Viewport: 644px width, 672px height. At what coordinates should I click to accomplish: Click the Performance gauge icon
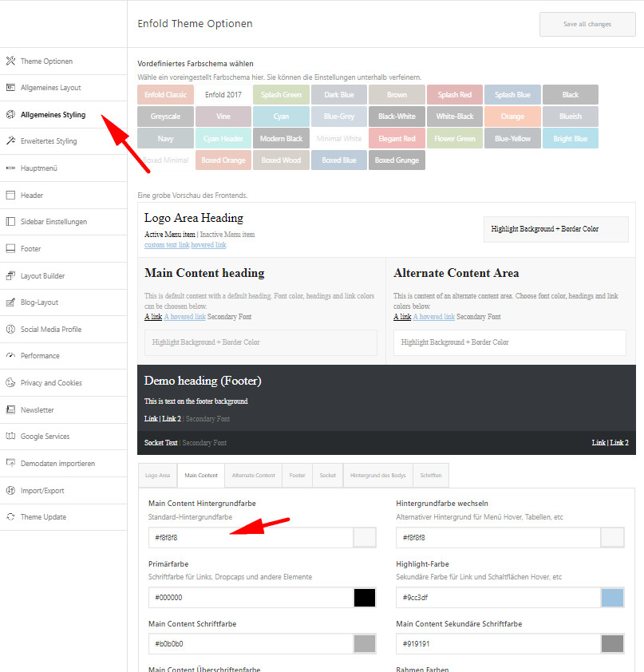click(10, 356)
